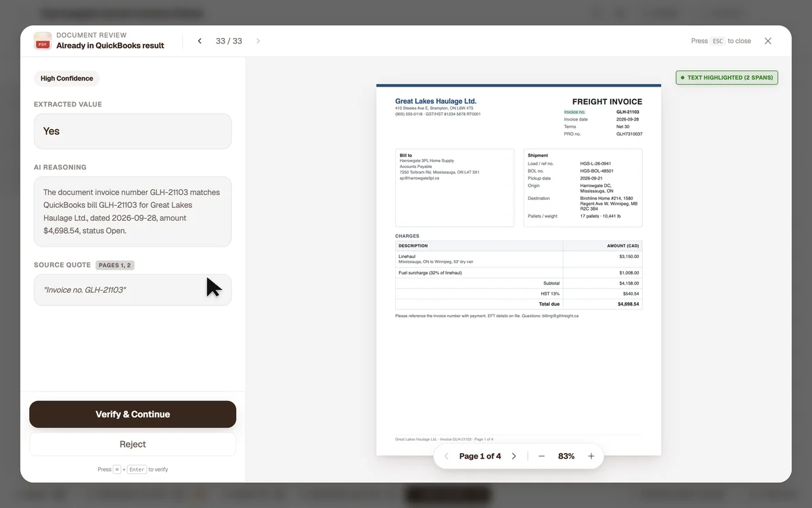Click the Text Highlighted (2 spans) badge
Viewport: 812px width, 508px height.
click(727, 78)
